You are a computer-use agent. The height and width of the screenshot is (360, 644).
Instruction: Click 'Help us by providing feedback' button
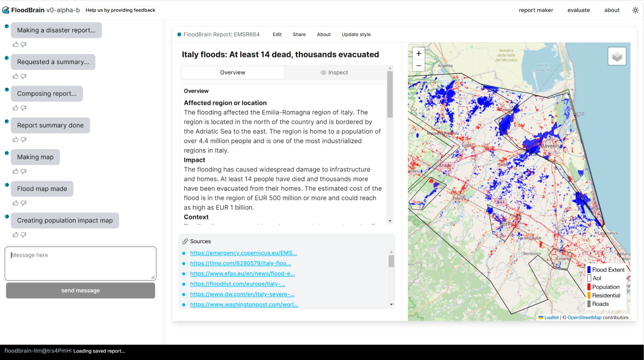[120, 10]
